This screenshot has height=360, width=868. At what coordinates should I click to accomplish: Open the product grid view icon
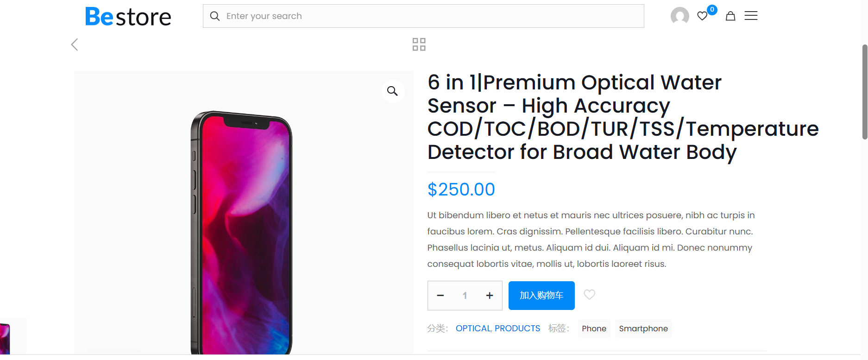pos(419,44)
